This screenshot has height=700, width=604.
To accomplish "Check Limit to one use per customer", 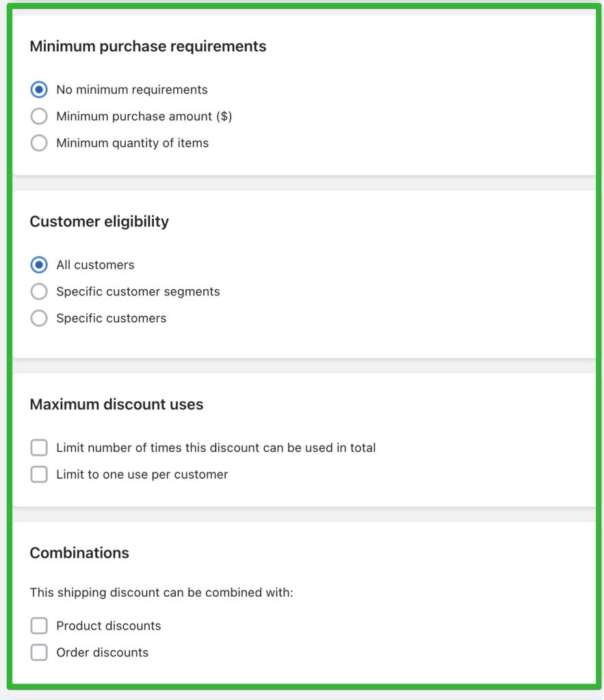I will point(39,474).
